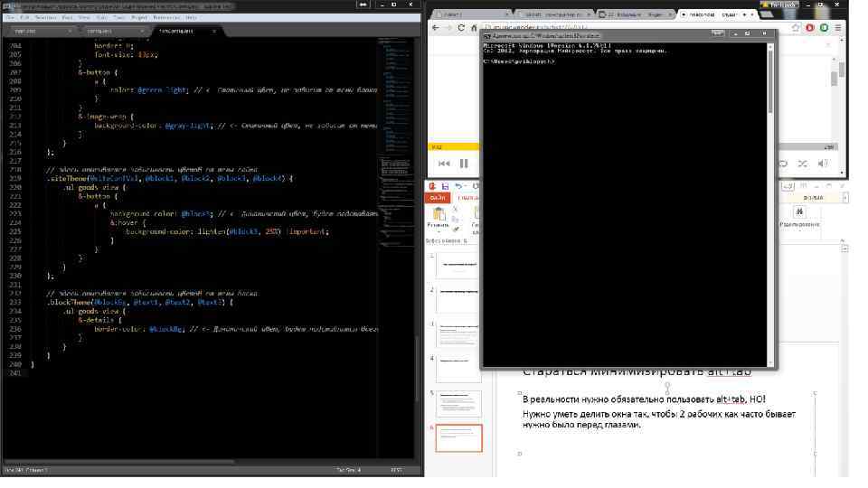
Task: Switch to the first Chrome tab
Action: tap(470, 14)
